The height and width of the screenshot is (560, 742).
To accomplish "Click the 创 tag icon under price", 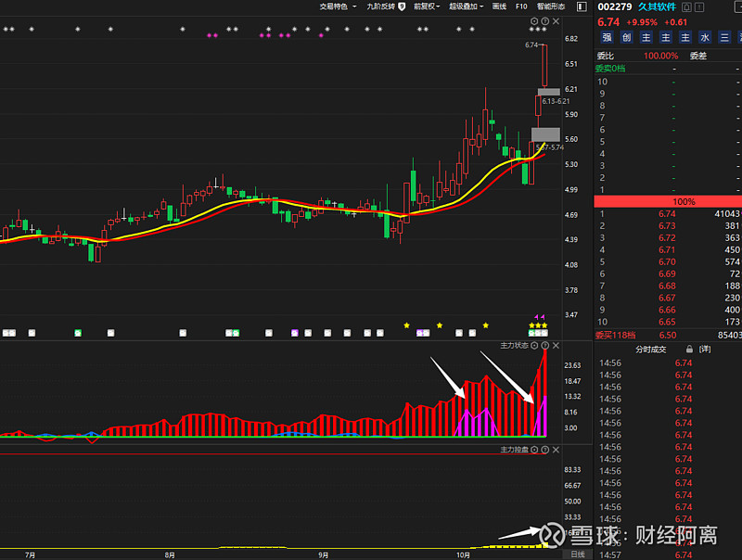I will tap(626, 38).
